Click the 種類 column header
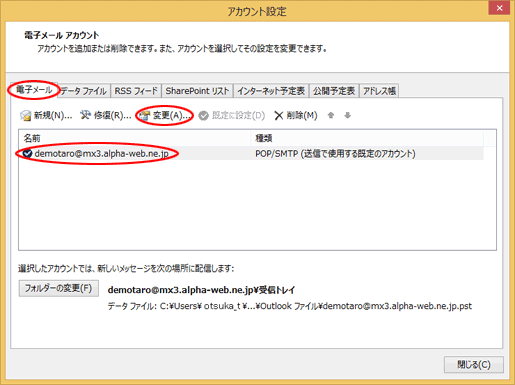515x385 pixels. click(x=367, y=138)
